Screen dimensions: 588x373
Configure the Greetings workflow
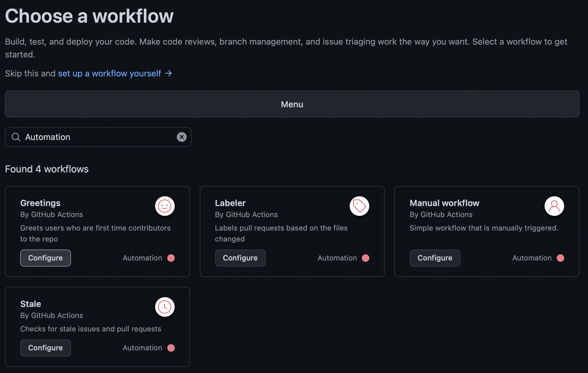click(x=45, y=258)
